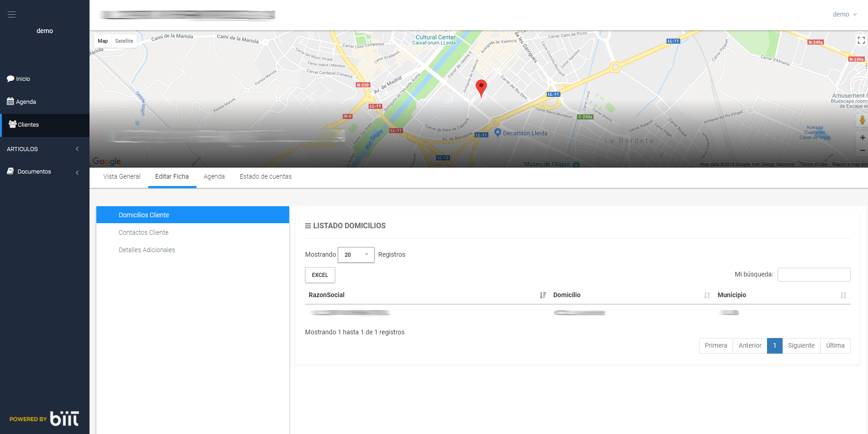
Task: Open the Agenda calendar sidebar item
Action: pyautogui.click(x=21, y=102)
